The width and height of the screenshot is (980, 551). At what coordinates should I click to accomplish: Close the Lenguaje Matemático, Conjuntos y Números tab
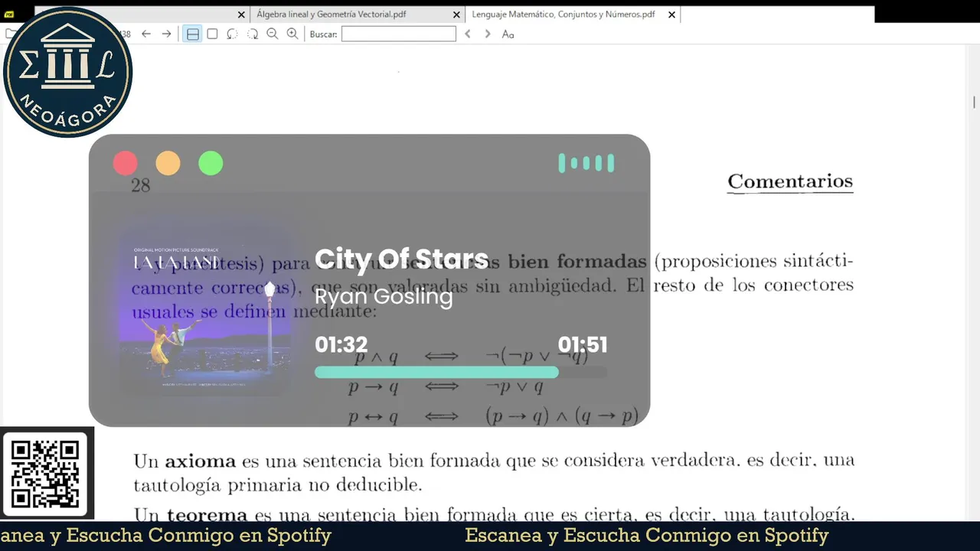(671, 15)
